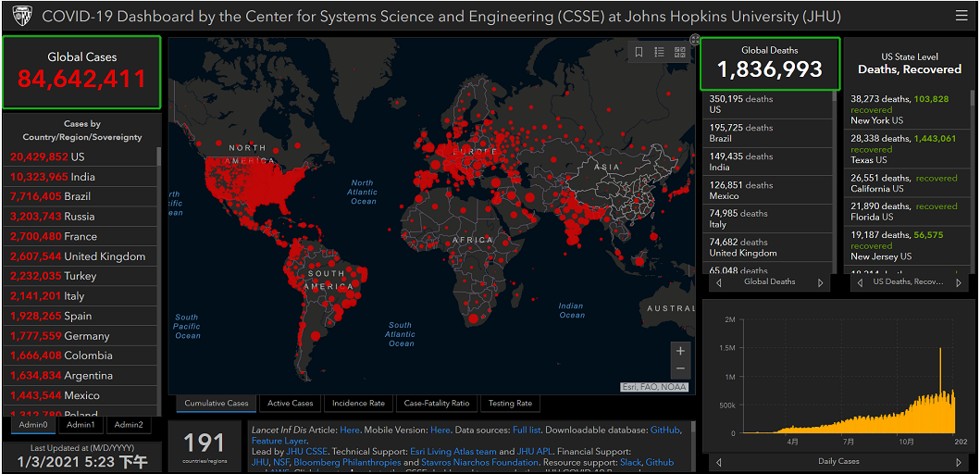Viewport: 980px width, 474px height.
Task: Open the Stavros Niarchos Foundation link
Action: (479, 462)
